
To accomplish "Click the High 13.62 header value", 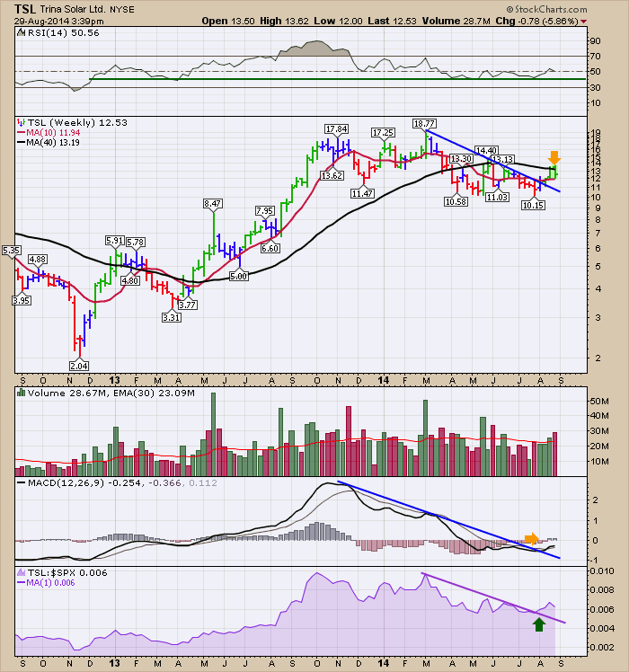I will (284, 21).
